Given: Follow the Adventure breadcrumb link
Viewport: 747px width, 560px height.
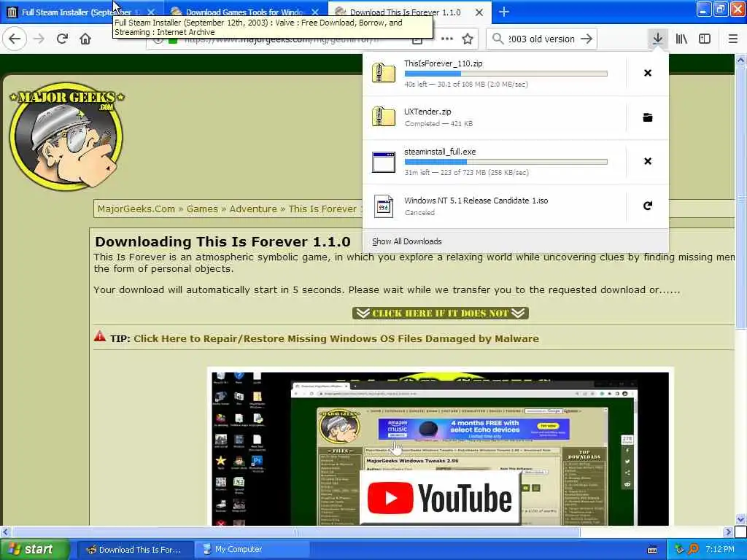Looking at the screenshot, I should [253, 209].
